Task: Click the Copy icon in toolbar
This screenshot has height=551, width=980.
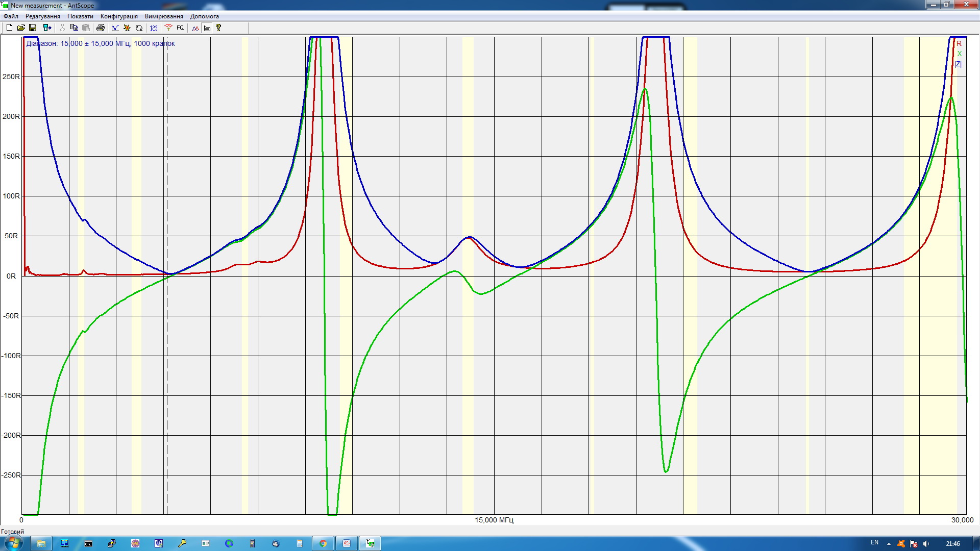Action: coord(74,28)
